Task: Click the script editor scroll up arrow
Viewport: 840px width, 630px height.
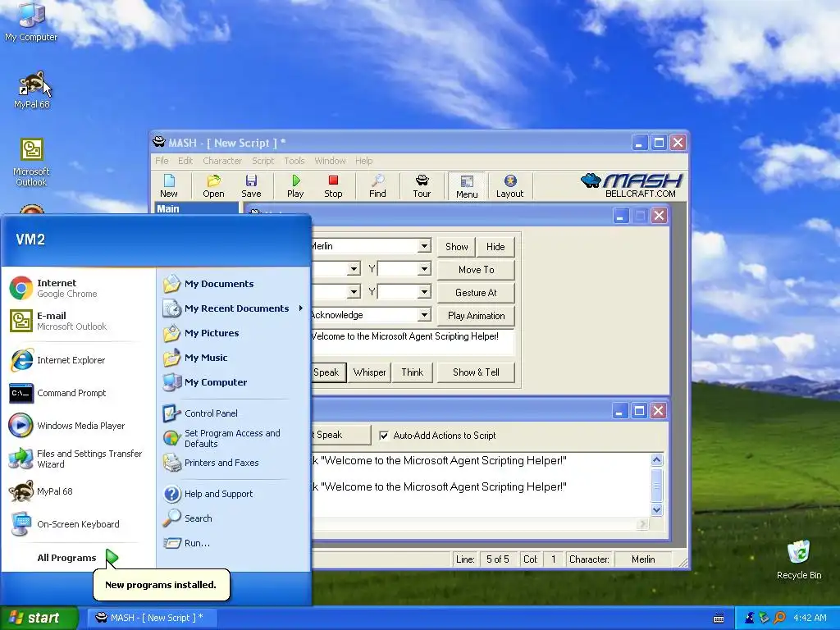Action: coord(657,459)
